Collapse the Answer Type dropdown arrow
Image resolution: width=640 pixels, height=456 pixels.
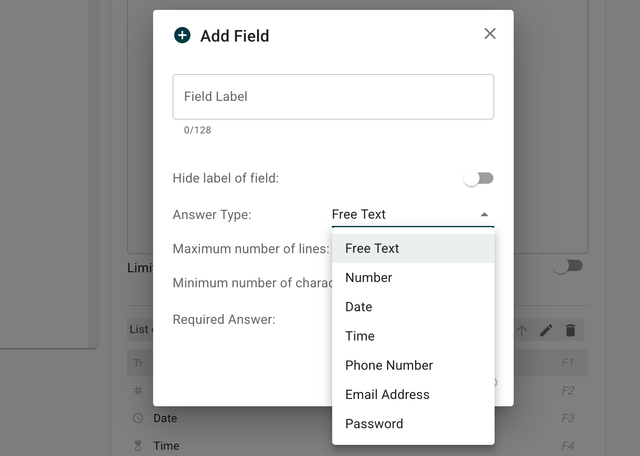484,214
